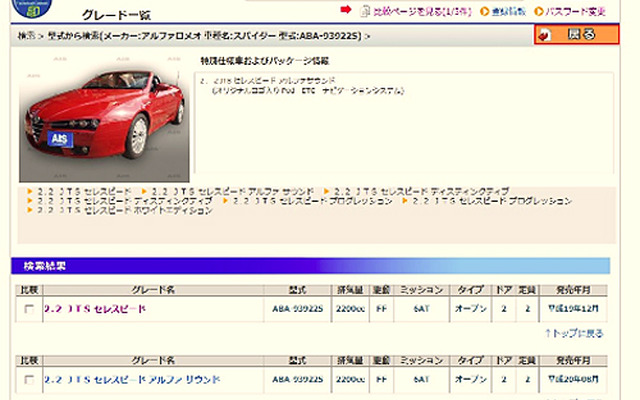Click the orange circle icon beside パスワード変更
Image resolution: width=640 pixels, height=400 pixels.
539,11
